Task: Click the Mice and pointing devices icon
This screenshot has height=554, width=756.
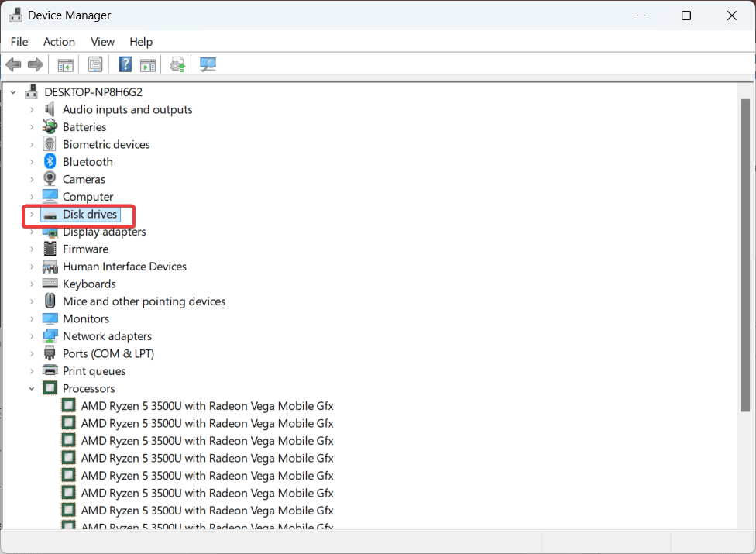Action: (50, 301)
